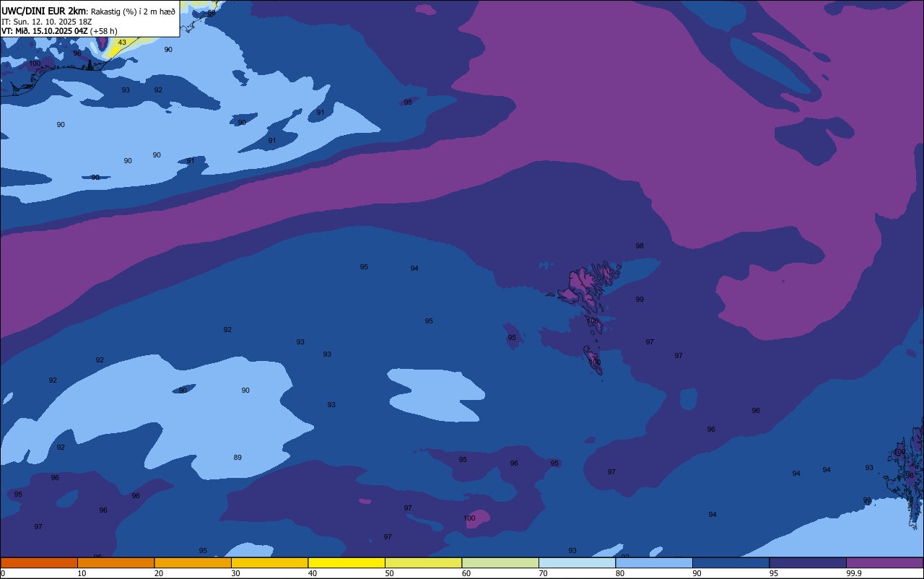Image resolution: width=924 pixels, height=579 pixels.
Task: Select the bright yellow 40–50 legend swatch
Action: (x=346, y=562)
